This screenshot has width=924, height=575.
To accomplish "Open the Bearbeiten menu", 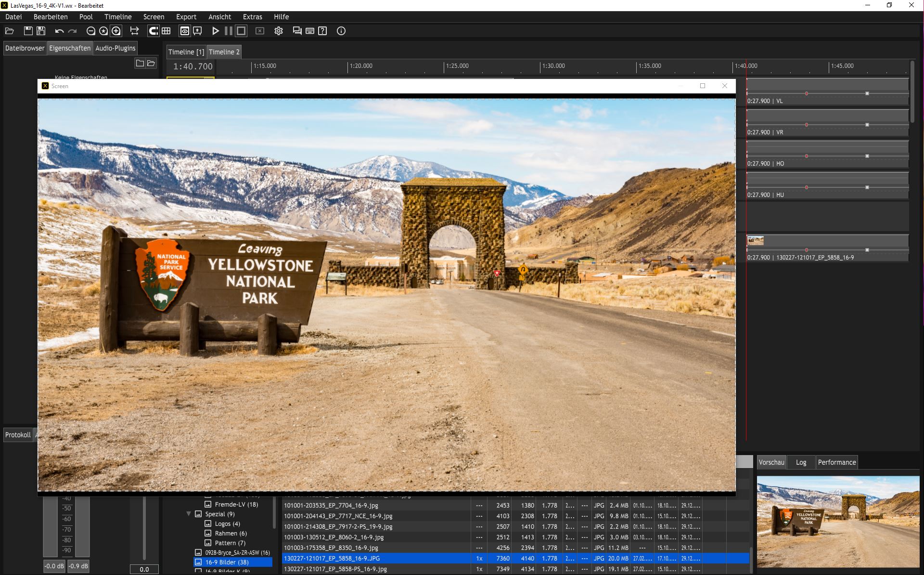I will (51, 16).
